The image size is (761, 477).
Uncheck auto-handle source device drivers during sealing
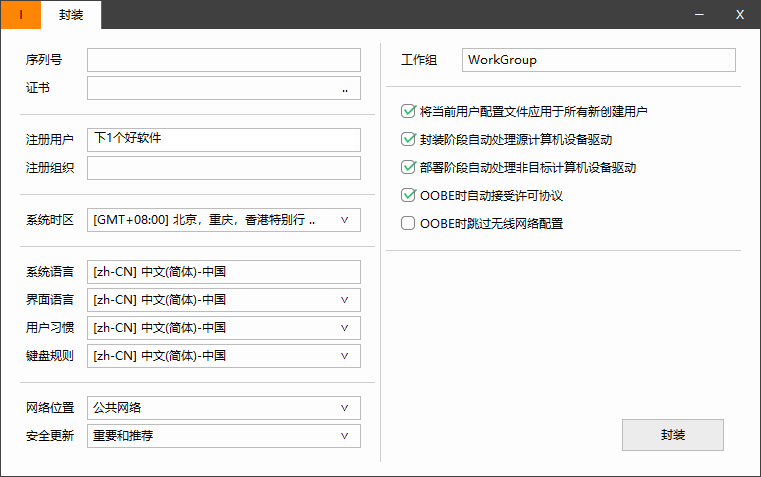408,140
